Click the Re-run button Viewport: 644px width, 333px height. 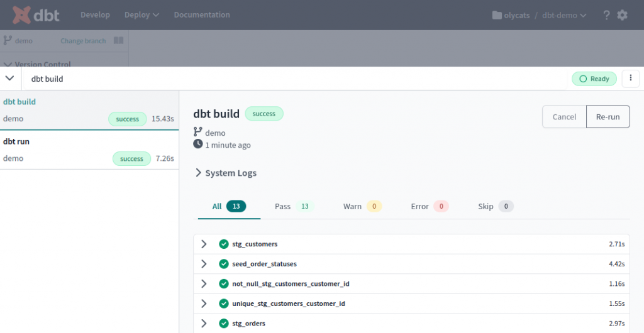[608, 117]
